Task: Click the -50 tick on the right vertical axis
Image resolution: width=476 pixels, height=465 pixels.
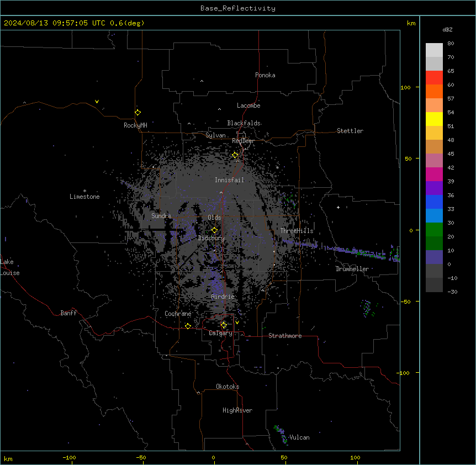Action: (x=405, y=302)
